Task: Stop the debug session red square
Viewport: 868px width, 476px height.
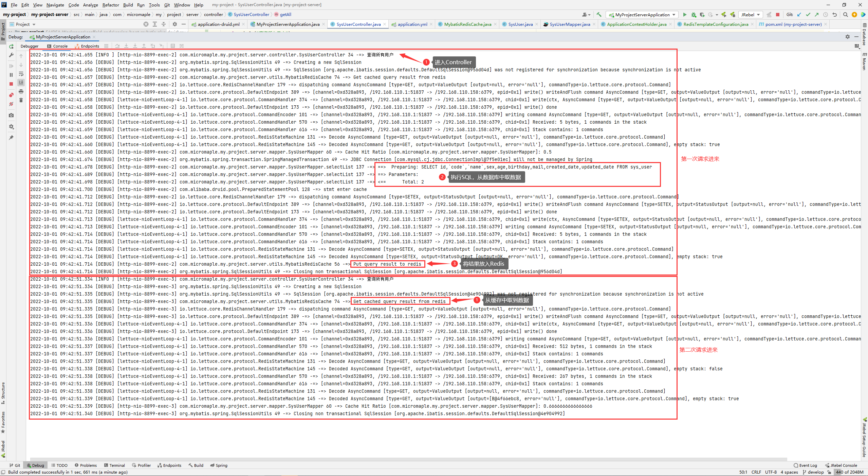Action: pos(11,84)
